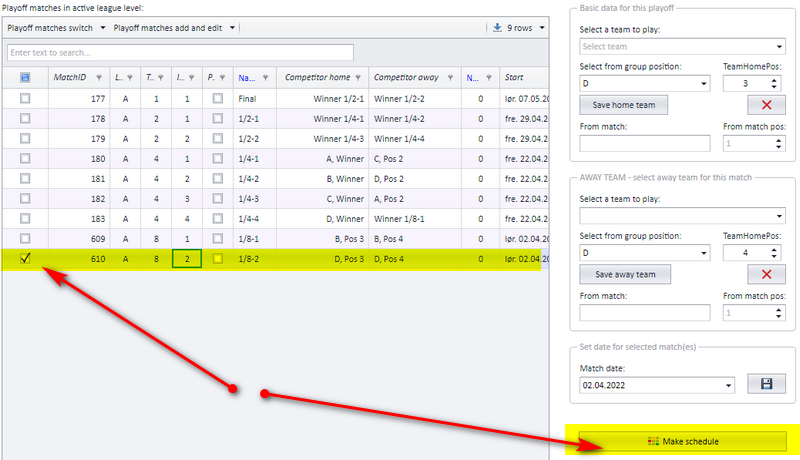The width and height of the screenshot is (800, 460).
Task: Click the Save away team button
Action: click(x=625, y=274)
